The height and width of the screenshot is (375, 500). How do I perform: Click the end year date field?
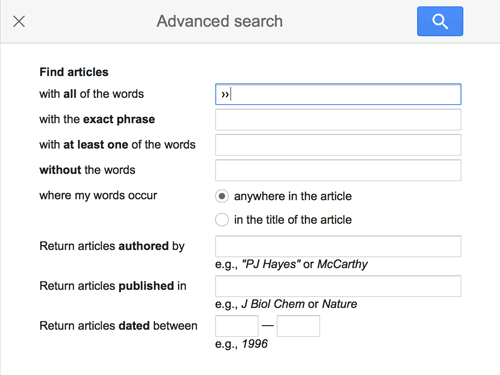coord(298,326)
